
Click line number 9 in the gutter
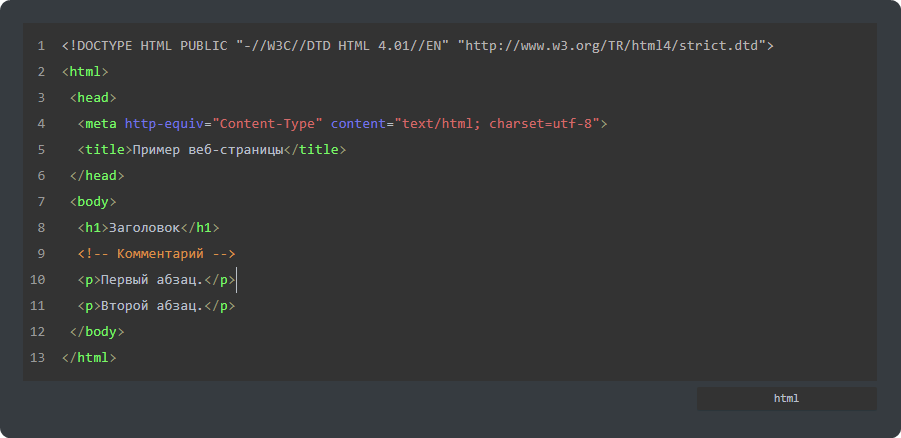point(41,253)
